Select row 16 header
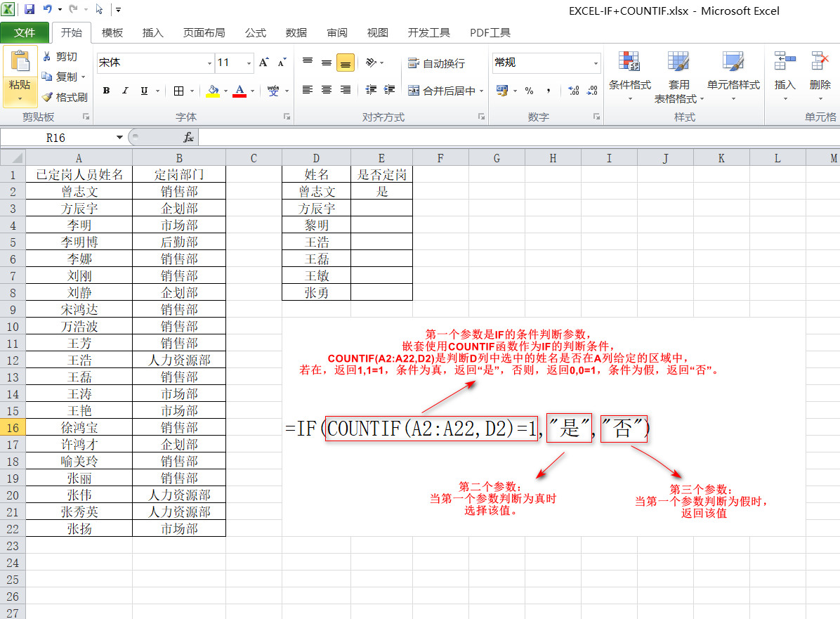 [x=13, y=428]
